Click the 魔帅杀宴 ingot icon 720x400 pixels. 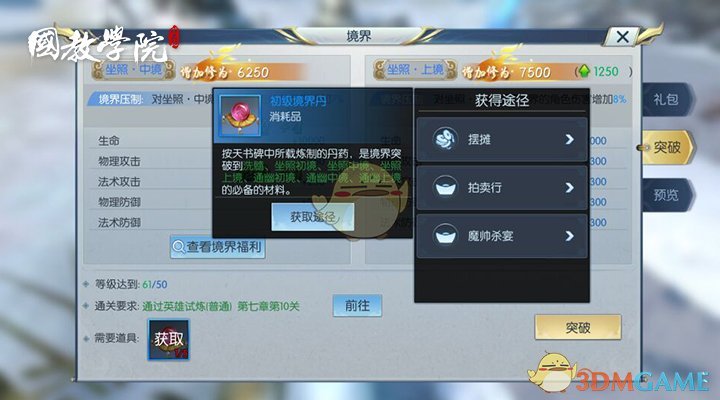(x=445, y=236)
